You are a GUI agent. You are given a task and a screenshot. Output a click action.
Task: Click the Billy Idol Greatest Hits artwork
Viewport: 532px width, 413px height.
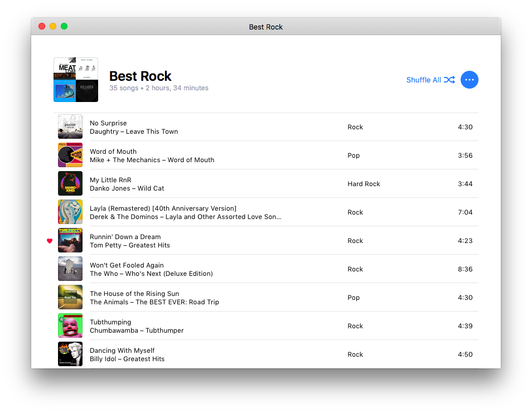(70, 354)
